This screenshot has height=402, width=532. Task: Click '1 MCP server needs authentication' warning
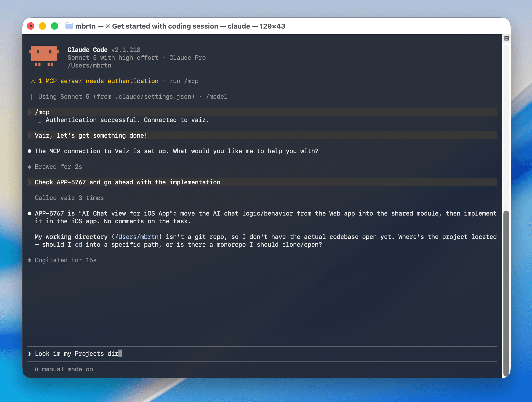click(98, 81)
